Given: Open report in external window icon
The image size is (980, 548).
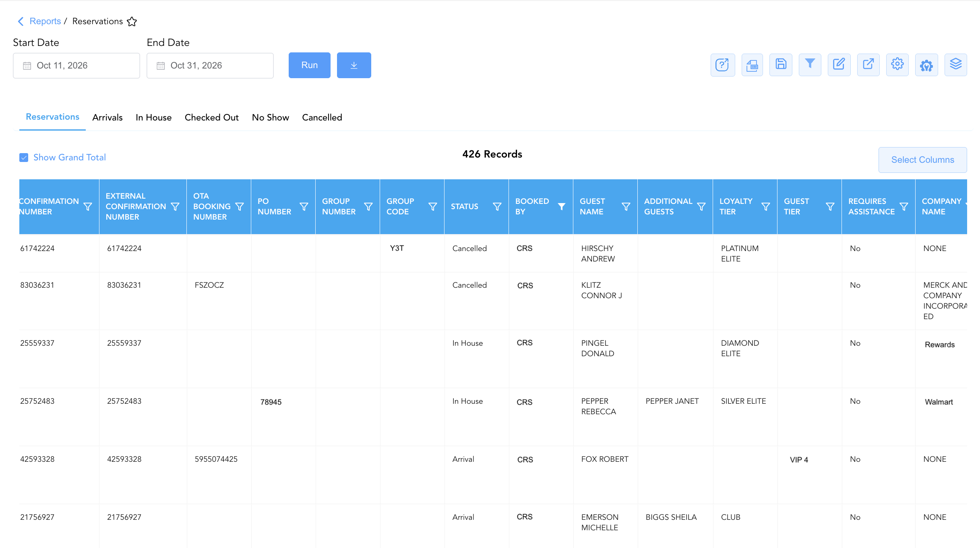Looking at the screenshot, I should 868,65.
